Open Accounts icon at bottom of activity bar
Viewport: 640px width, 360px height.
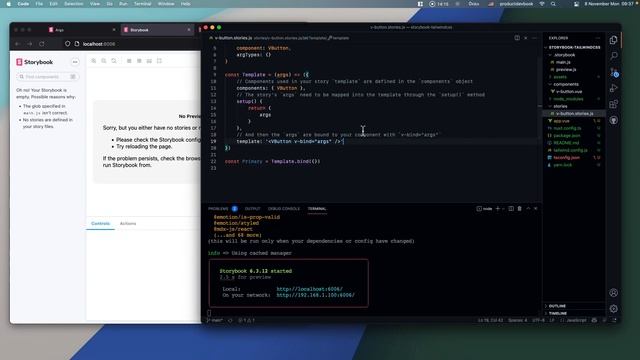tap(613, 293)
